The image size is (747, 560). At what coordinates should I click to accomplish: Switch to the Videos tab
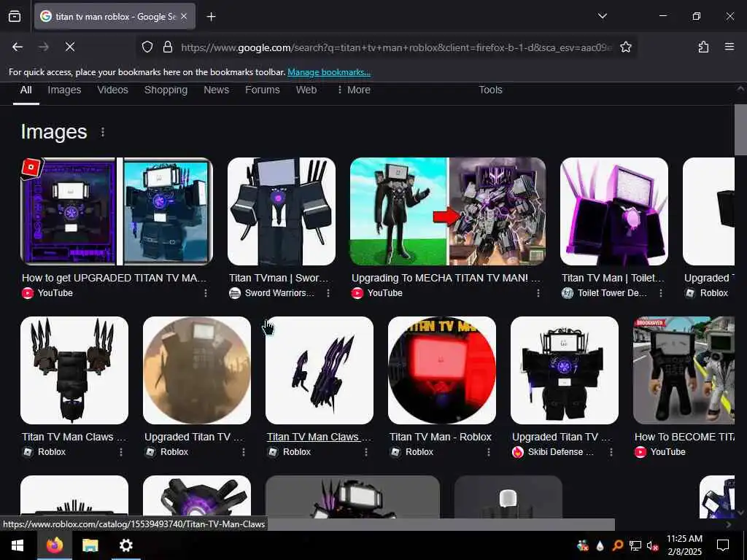[x=112, y=90]
